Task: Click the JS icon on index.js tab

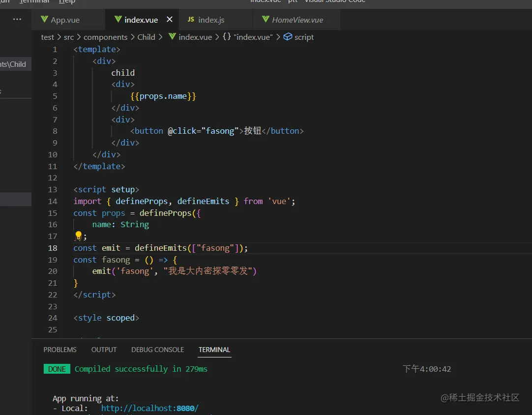Action: click(x=191, y=19)
